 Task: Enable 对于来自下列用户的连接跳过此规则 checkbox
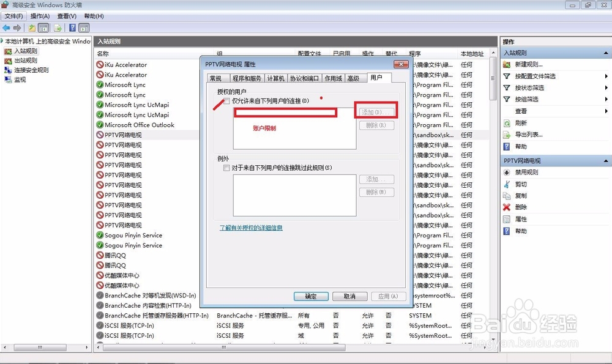click(x=226, y=168)
